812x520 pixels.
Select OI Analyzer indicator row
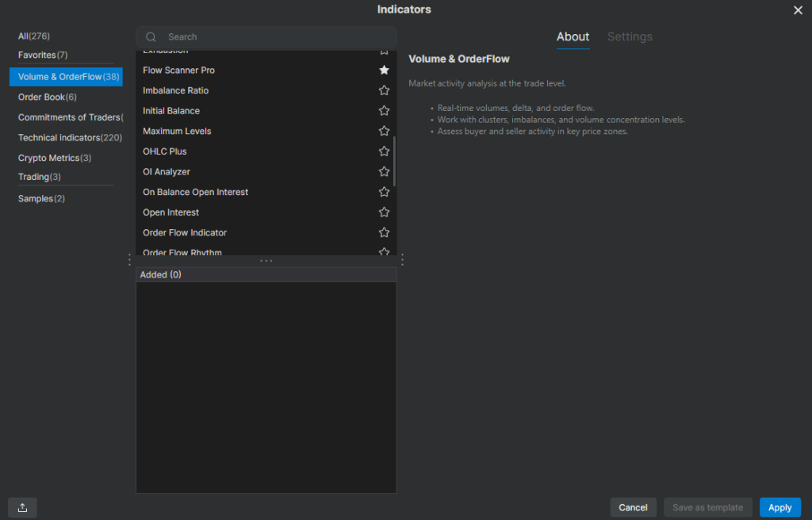[x=265, y=171]
